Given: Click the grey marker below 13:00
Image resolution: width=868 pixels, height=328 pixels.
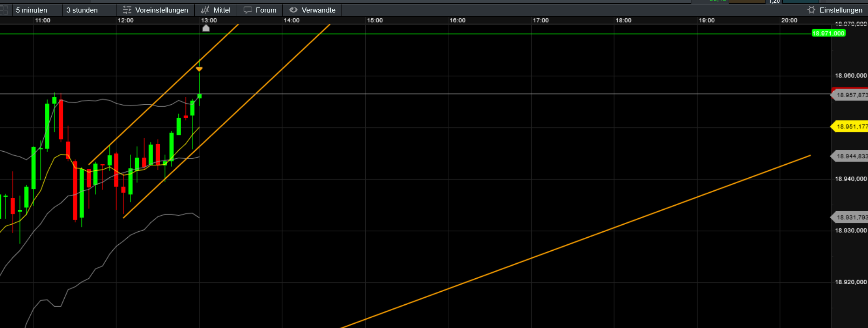Looking at the screenshot, I should 206,28.
